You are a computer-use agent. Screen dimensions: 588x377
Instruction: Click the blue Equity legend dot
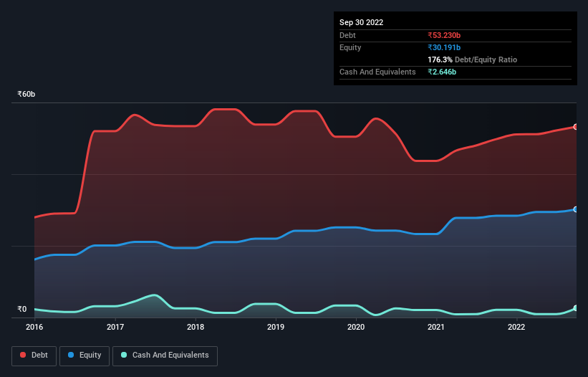[71, 355]
